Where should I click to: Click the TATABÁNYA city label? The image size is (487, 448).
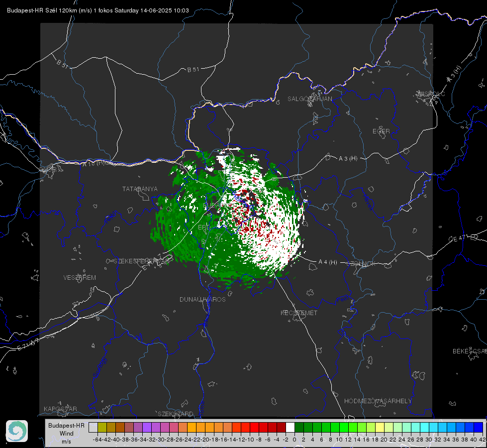pyautogui.click(x=140, y=189)
